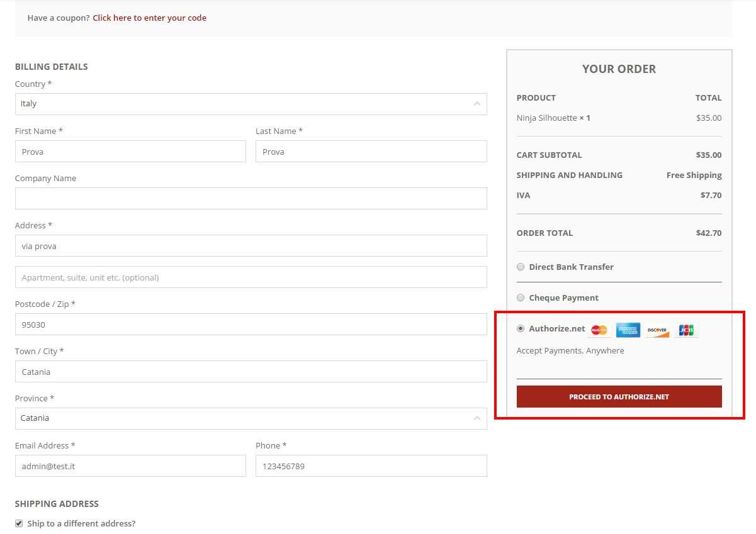
Task: Click the Apartment, suite, unit field
Action: (x=251, y=277)
